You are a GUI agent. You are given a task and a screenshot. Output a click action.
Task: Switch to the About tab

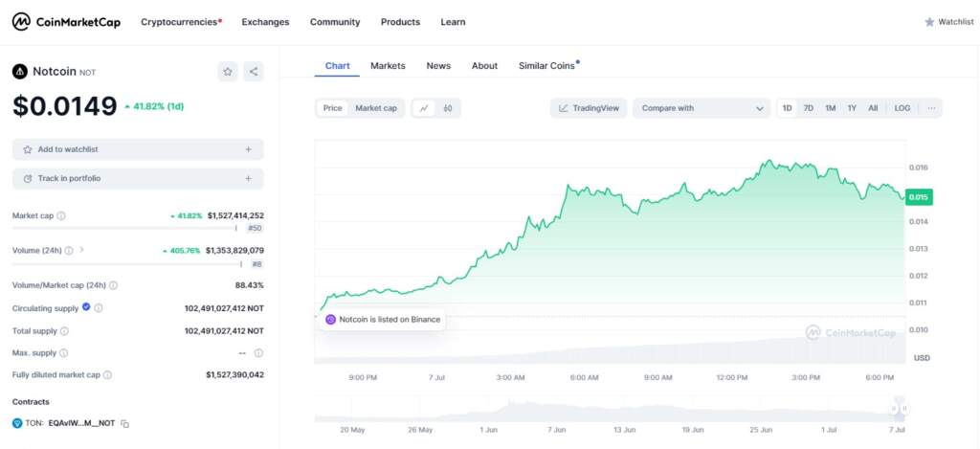pos(484,66)
